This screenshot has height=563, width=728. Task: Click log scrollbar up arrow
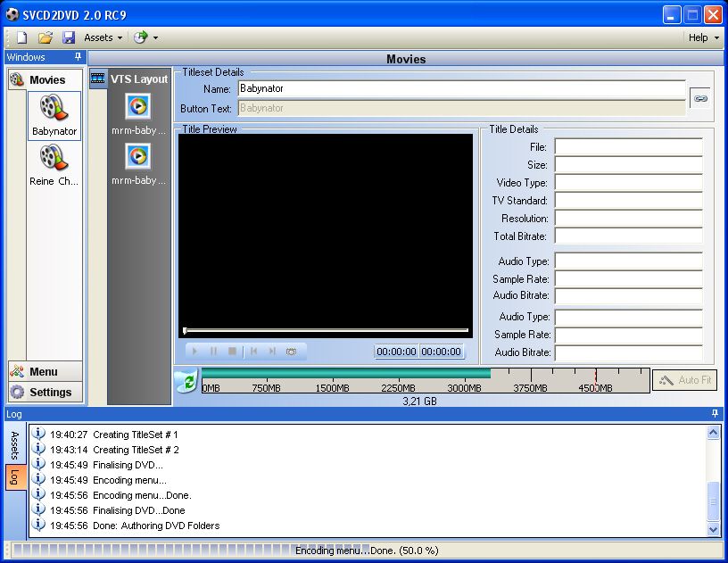pyautogui.click(x=713, y=433)
